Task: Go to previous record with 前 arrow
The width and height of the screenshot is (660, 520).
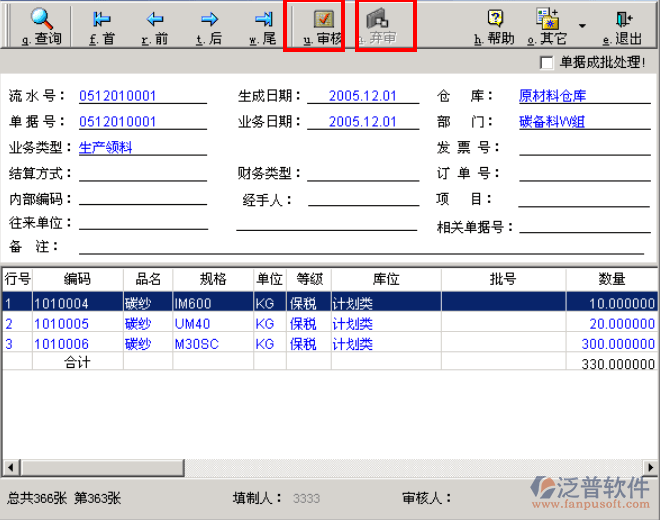Action: (x=154, y=20)
